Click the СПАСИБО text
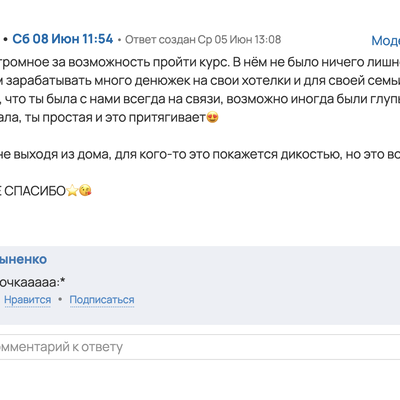The width and height of the screenshot is (400, 400). click(35, 191)
